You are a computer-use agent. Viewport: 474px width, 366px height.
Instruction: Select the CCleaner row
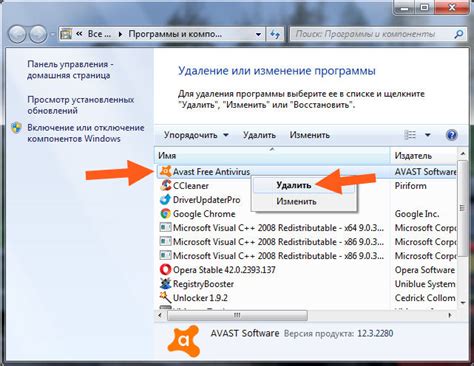click(306, 186)
